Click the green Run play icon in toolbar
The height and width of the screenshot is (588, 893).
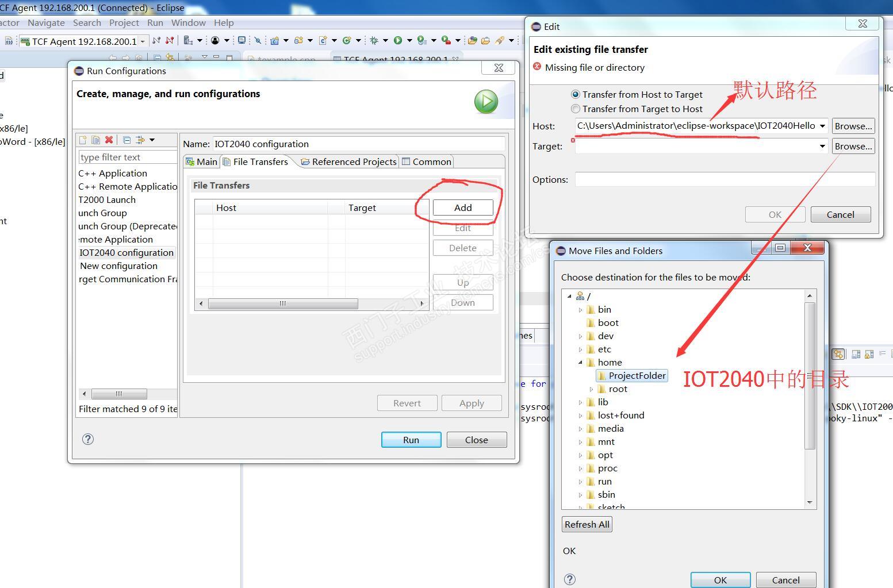click(x=398, y=40)
